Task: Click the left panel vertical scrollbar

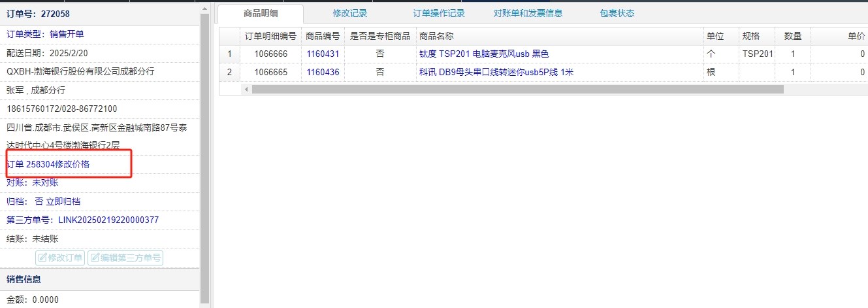Action: 205,157
